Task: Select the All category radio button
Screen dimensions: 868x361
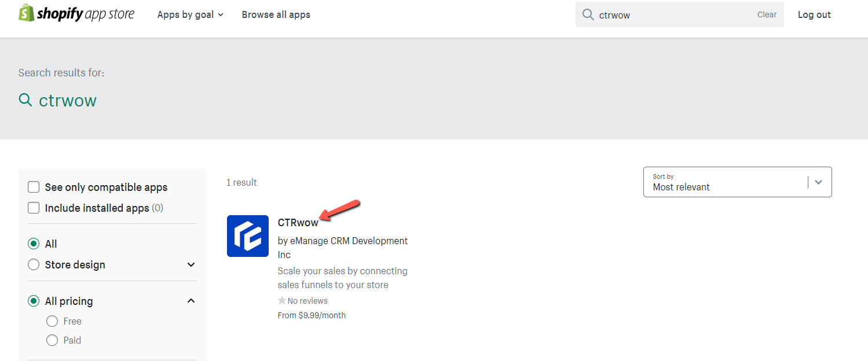Action: 34,244
